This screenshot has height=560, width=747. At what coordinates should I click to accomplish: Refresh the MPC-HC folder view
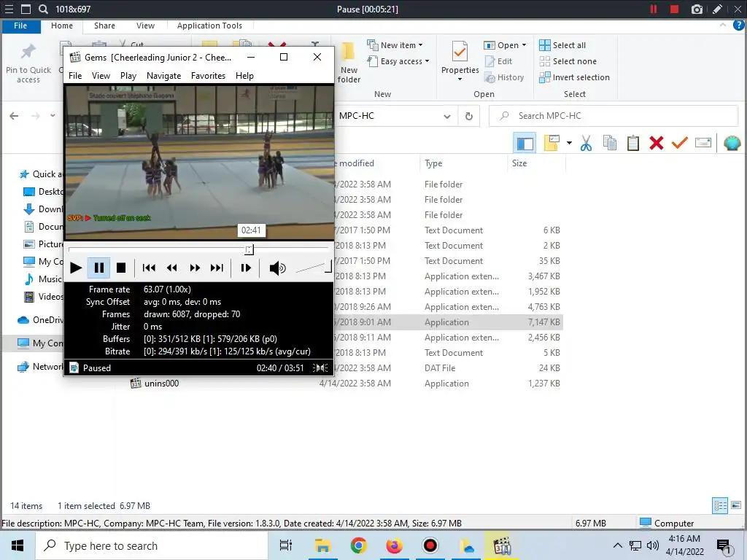click(x=469, y=116)
